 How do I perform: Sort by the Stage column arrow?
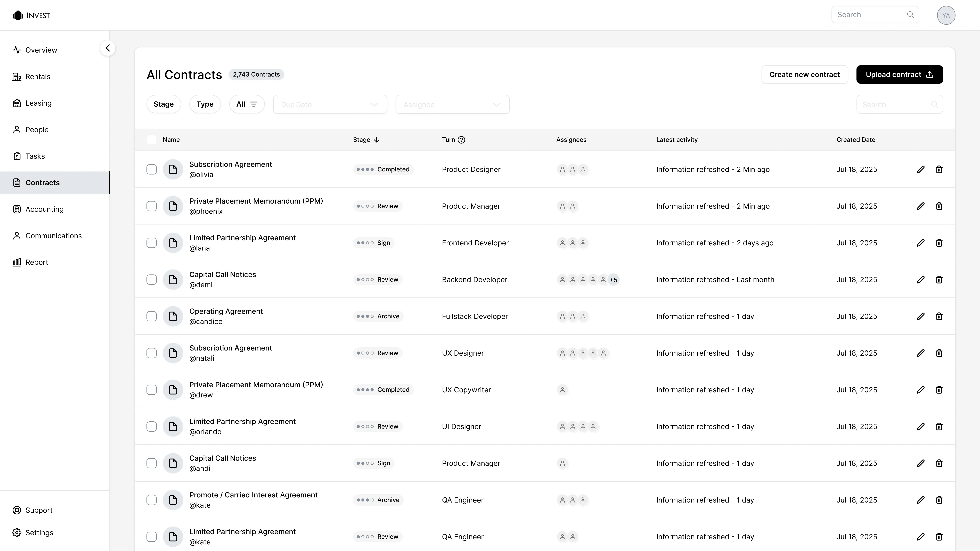[377, 140]
